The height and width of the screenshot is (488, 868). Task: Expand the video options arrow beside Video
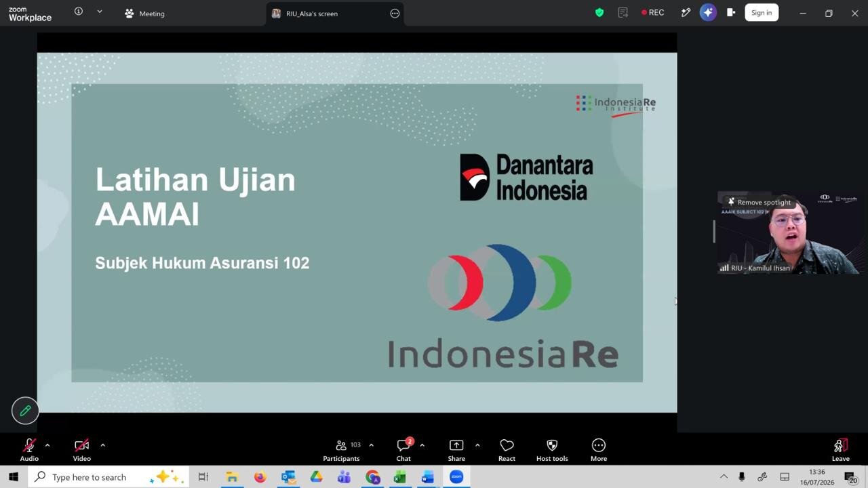[102, 445]
